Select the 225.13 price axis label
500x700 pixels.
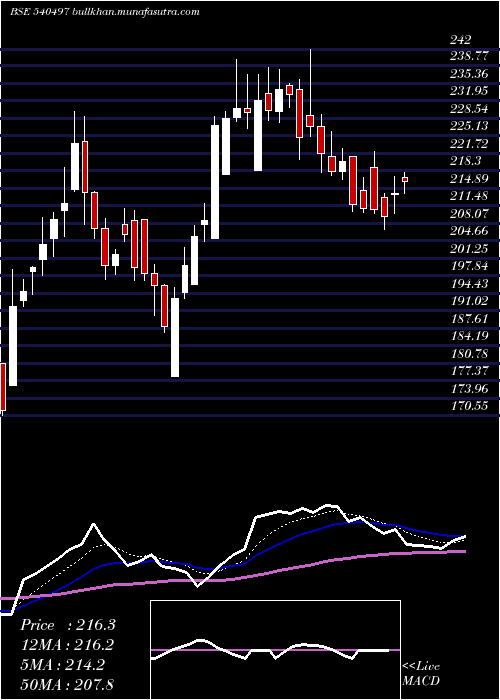click(x=469, y=127)
